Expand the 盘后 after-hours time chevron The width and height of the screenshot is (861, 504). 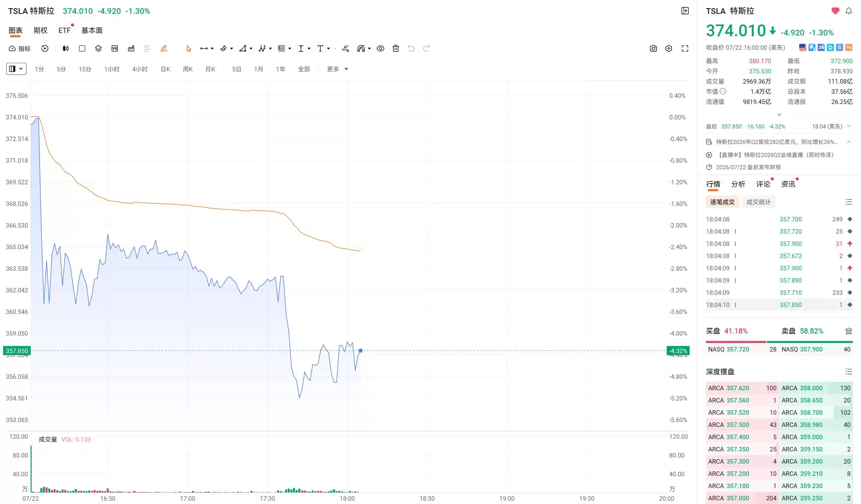[x=849, y=126]
